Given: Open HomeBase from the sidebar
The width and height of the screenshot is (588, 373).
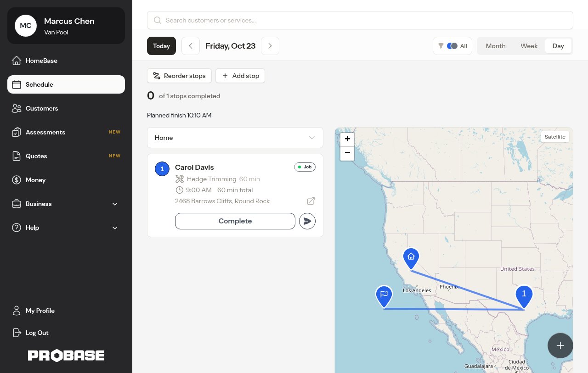Looking at the screenshot, I should click(66, 61).
